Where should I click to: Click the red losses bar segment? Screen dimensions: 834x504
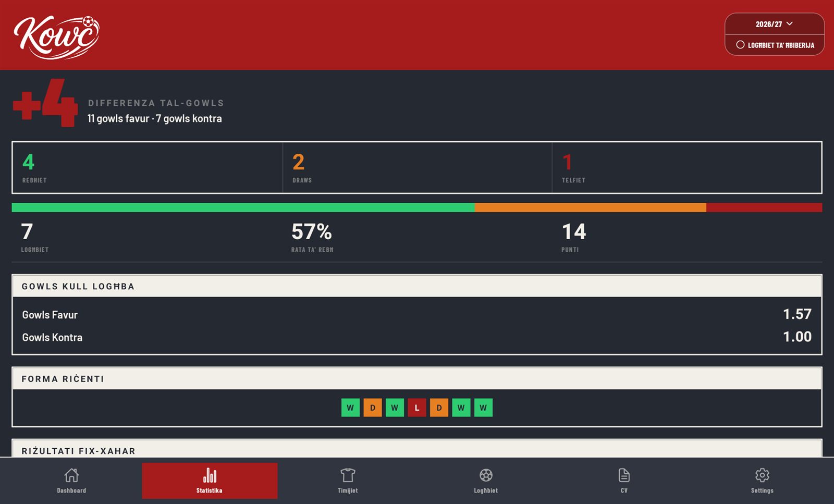[764, 207]
